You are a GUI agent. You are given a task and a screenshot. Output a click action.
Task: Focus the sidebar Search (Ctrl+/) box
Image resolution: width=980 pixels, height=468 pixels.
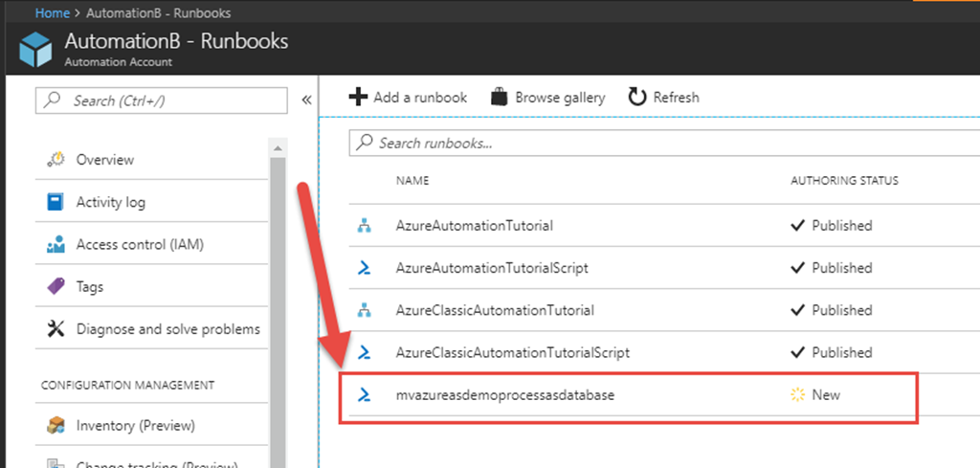pos(161,100)
